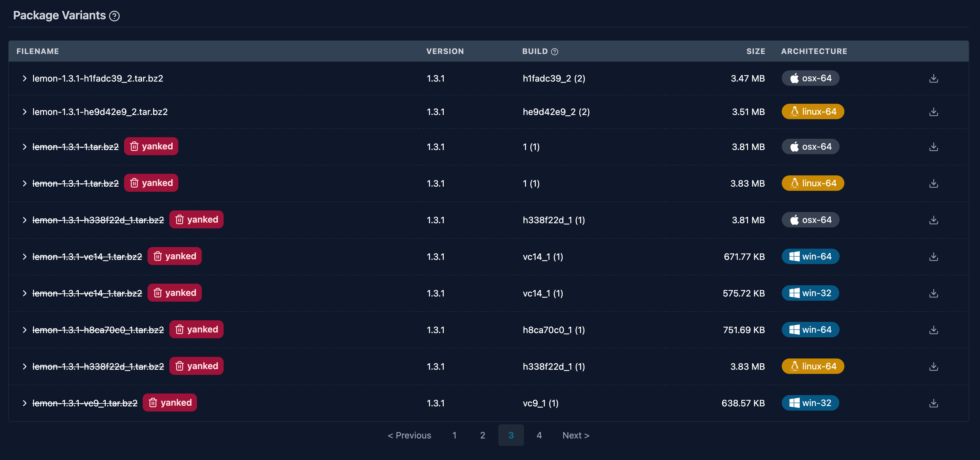Image resolution: width=980 pixels, height=460 pixels.
Task: Navigate to page 4 of results
Action: coord(538,434)
